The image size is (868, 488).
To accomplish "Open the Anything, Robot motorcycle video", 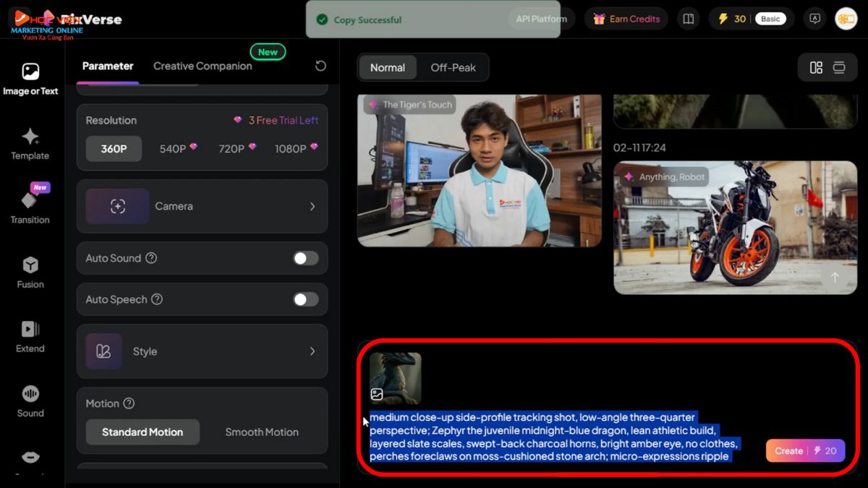I will pos(736,228).
